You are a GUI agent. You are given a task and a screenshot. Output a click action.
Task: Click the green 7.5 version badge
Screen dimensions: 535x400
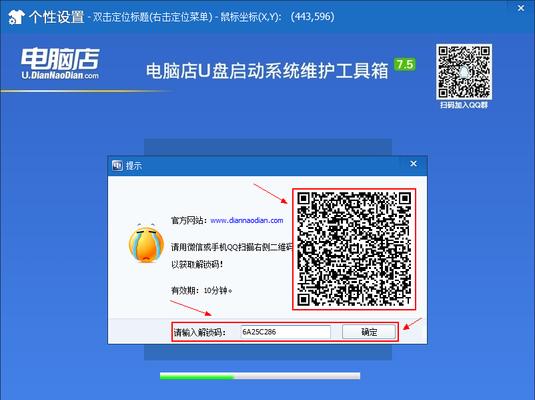coord(405,64)
